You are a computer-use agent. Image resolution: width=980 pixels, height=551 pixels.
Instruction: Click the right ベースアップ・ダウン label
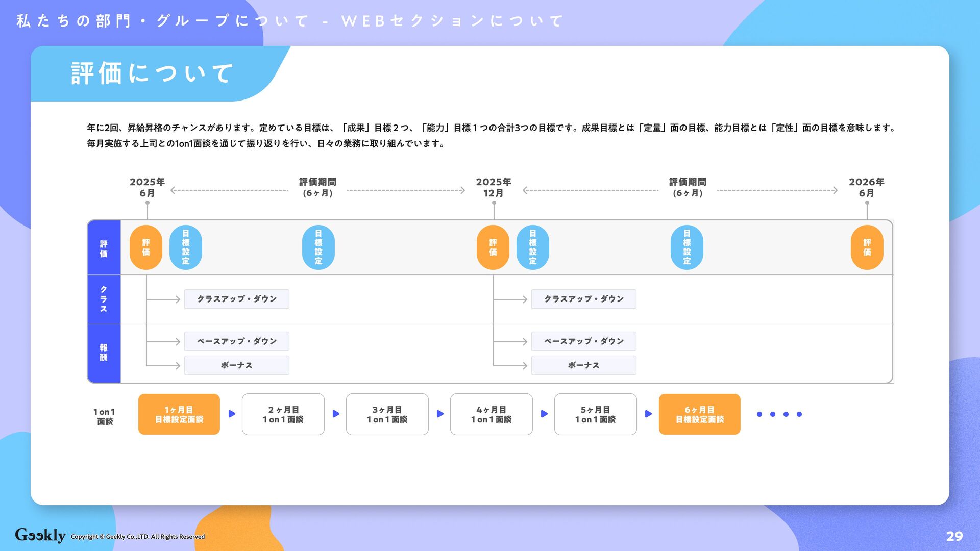(583, 341)
